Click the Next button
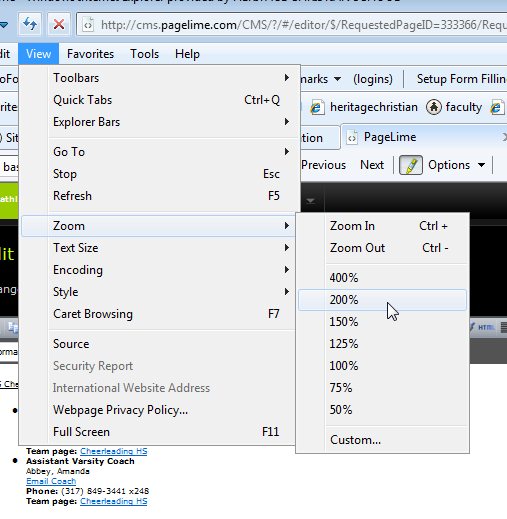Screen dimensions: 507x519 pyautogui.click(x=372, y=165)
